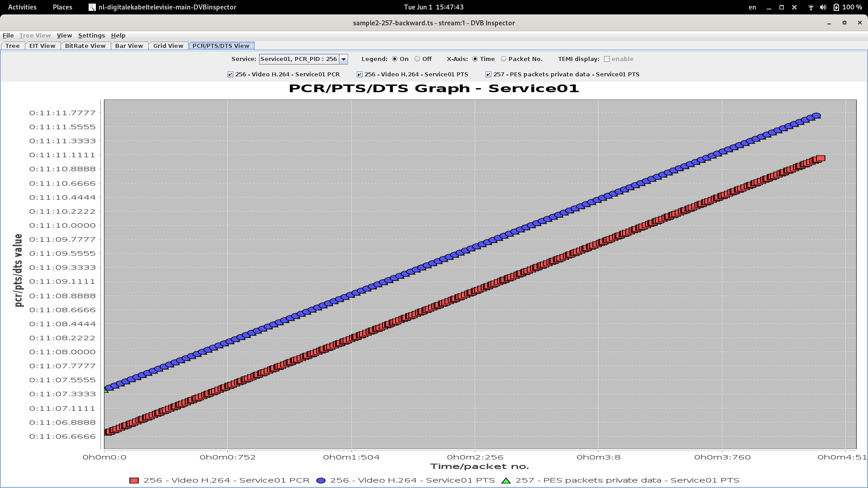The width and height of the screenshot is (868, 488).
Task: Click the volume icon in system tray
Action: pyautogui.click(x=823, y=7)
